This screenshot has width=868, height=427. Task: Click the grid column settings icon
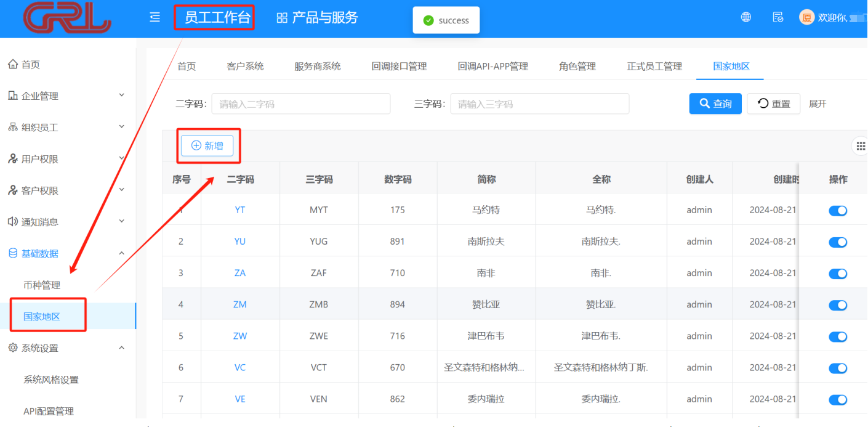point(860,146)
